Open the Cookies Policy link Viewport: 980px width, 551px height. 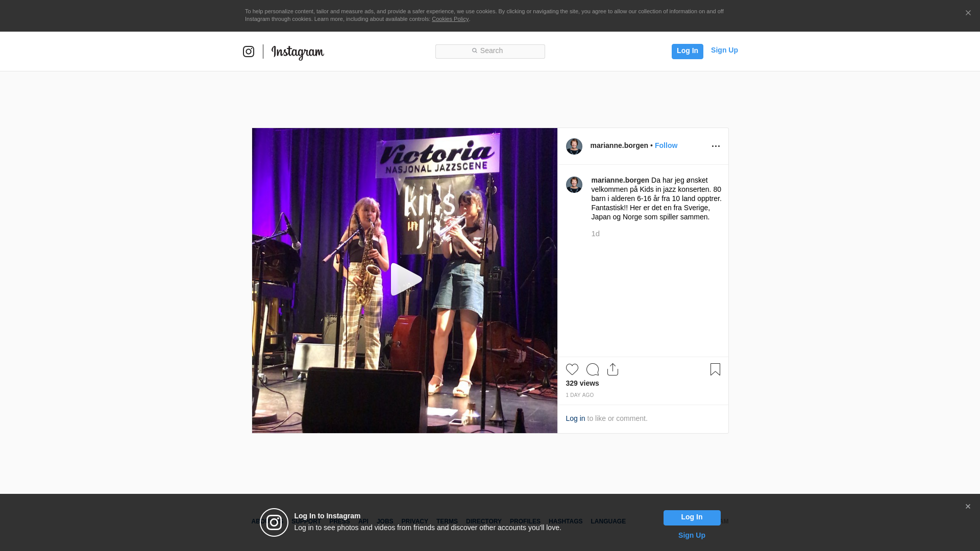click(450, 19)
